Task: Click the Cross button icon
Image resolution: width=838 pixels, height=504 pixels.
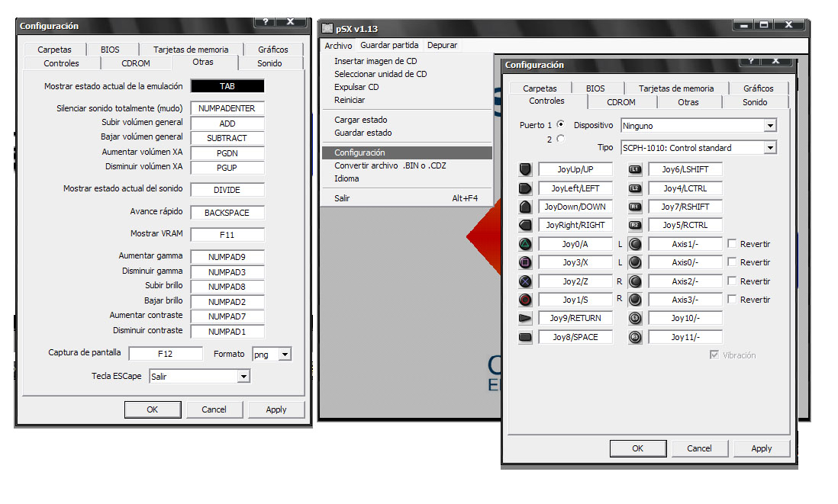Action: coord(525,281)
